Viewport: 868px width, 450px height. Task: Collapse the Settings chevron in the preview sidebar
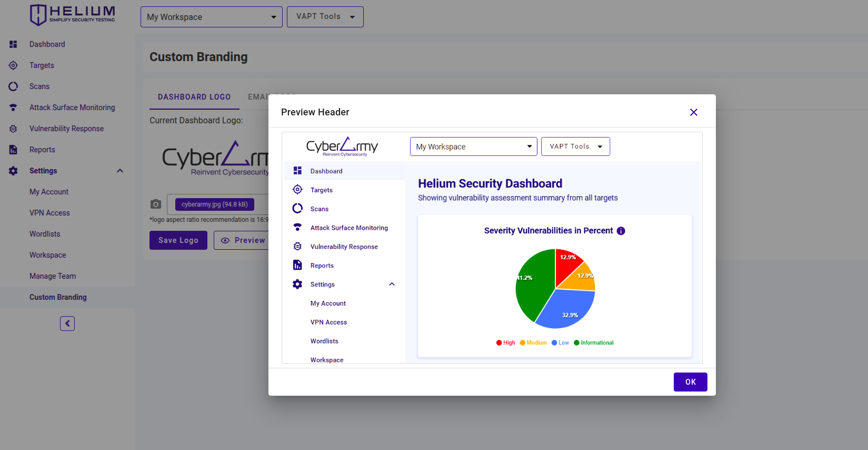(x=392, y=284)
